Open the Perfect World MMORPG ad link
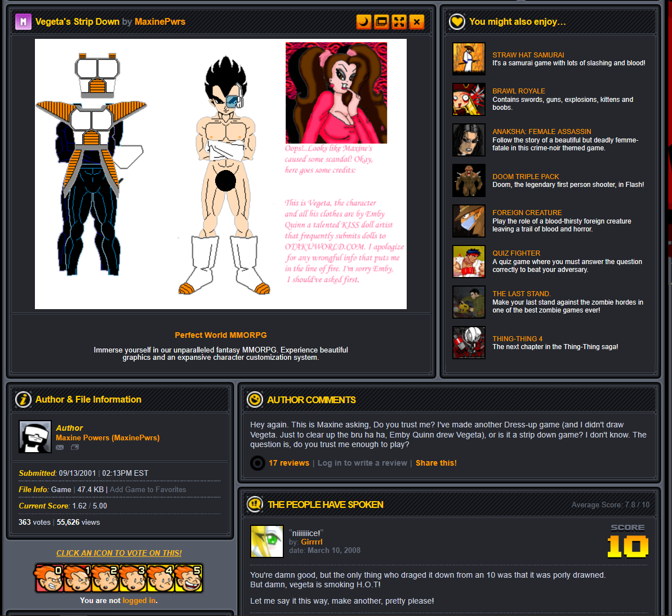The image size is (672, 616). coord(221,335)
